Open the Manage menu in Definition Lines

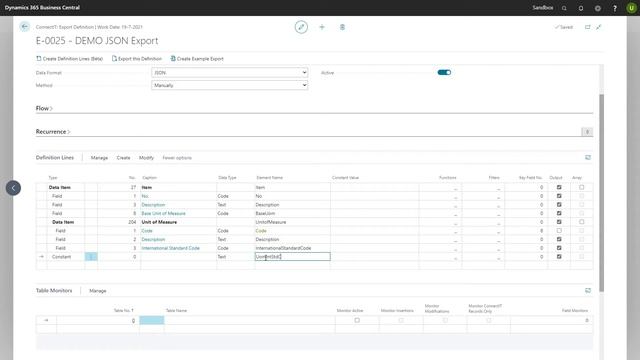point(99,158)
